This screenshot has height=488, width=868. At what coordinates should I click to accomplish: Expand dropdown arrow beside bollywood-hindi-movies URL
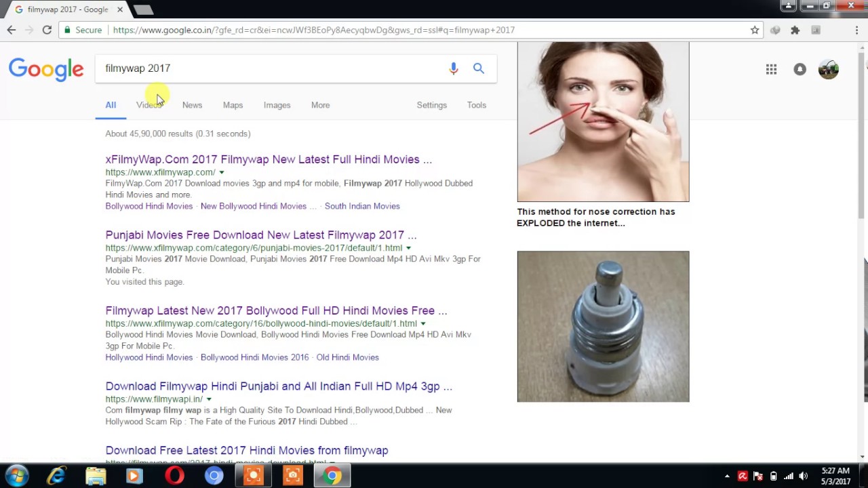(x=422, y=324)
